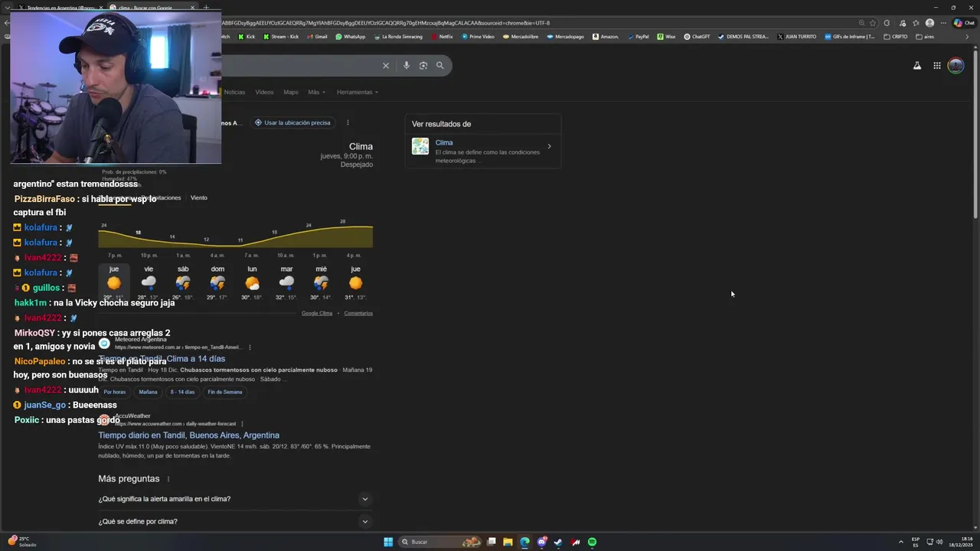980x551 pixels.
Task: Open the GIFs de Inframe bookmark
Action: pyautogui.click(x=850, y=37)
